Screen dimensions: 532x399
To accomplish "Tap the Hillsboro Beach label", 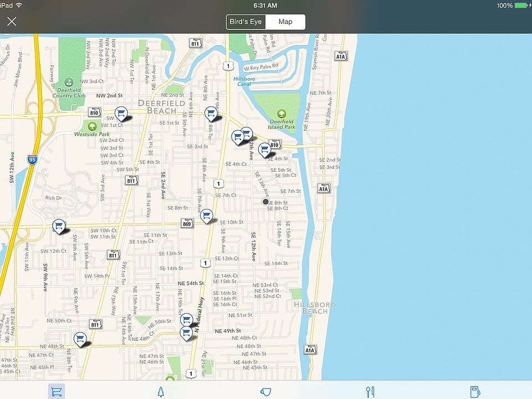I will [x=315, y=308].
